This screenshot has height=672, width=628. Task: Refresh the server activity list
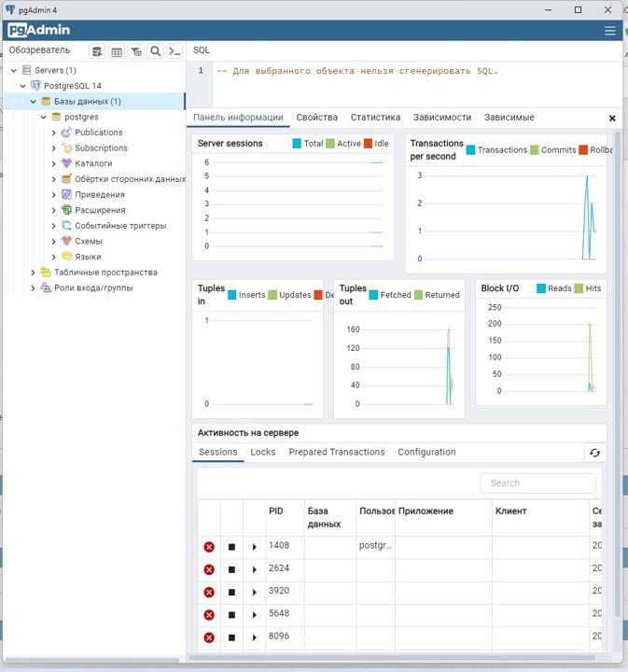pyautogui.click(x=594, y=453)
